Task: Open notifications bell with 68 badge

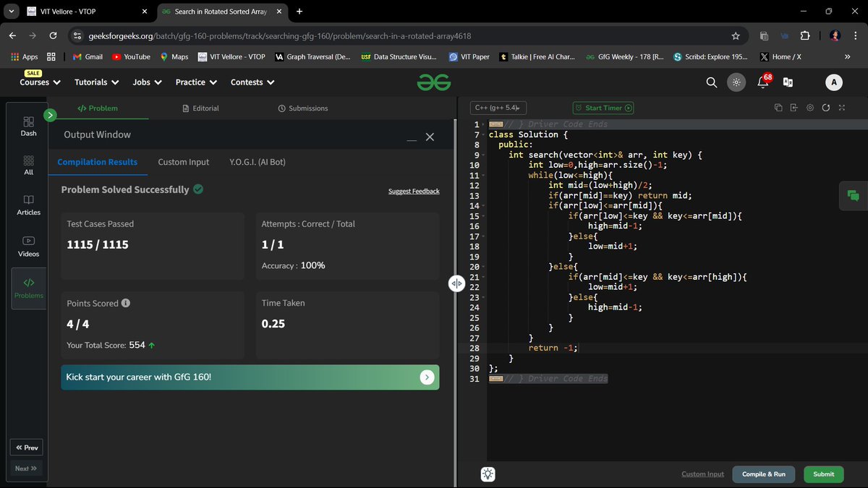Action: (x=763, y=82)
